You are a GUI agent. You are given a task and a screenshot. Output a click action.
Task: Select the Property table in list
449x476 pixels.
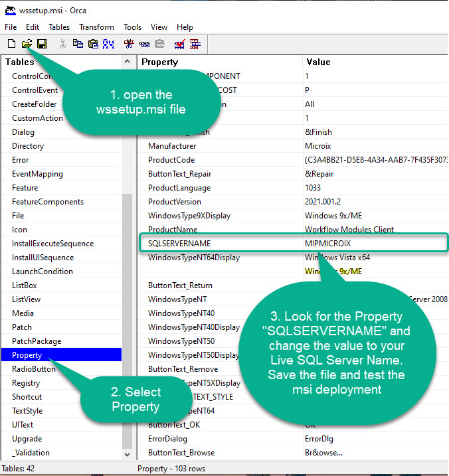pos(27,355)
